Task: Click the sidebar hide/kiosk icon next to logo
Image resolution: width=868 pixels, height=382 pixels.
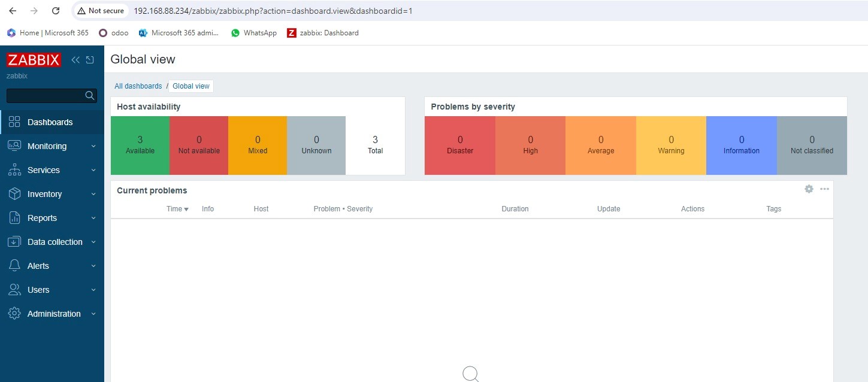Action: (x=90, y=60)
